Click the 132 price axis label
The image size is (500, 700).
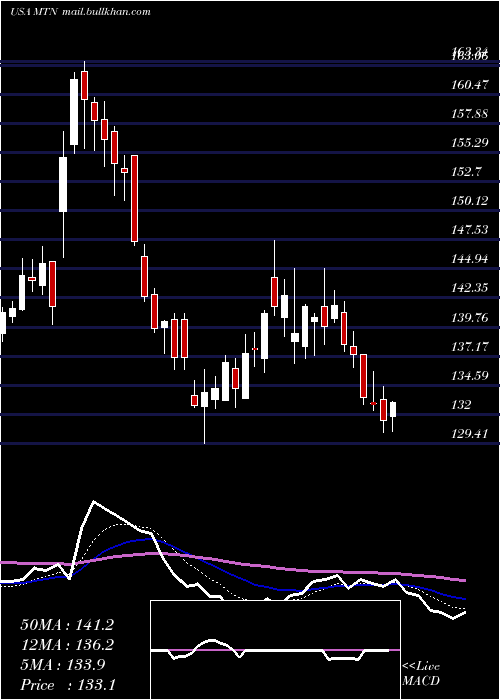[461, 404]
